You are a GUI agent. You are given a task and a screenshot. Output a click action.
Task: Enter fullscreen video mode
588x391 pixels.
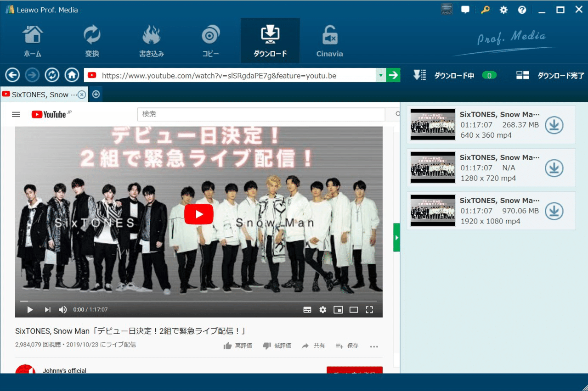(x=369, y=310)
